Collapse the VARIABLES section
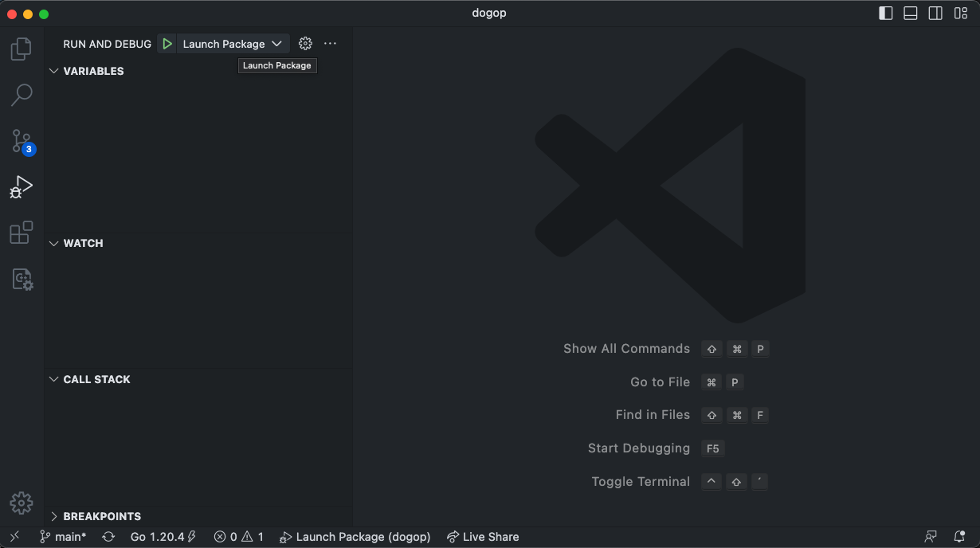Image resolution: width=980 pixels, height=548 pixels. pyautogui.click(x=54, y=71)
